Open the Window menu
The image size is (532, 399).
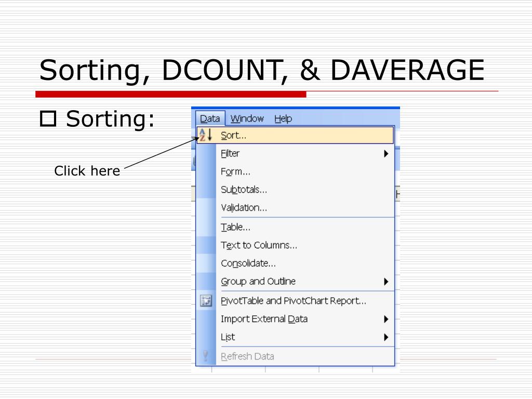tap(247, 118)
